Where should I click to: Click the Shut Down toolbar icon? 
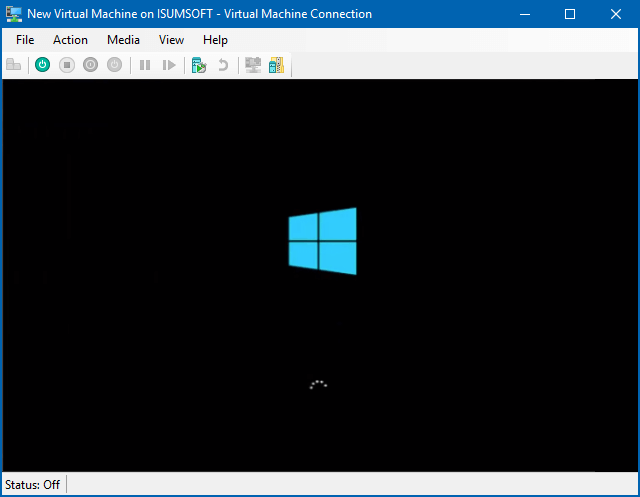pyautogui.click(x=91, y=65)
